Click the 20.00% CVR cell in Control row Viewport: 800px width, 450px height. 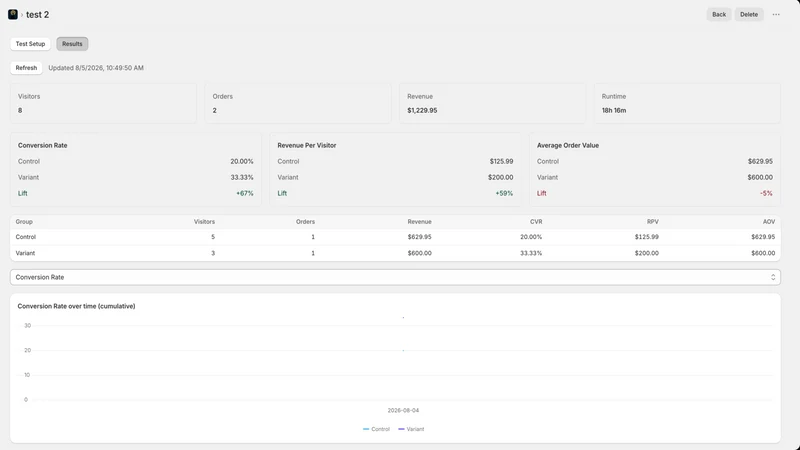point(531,237)
